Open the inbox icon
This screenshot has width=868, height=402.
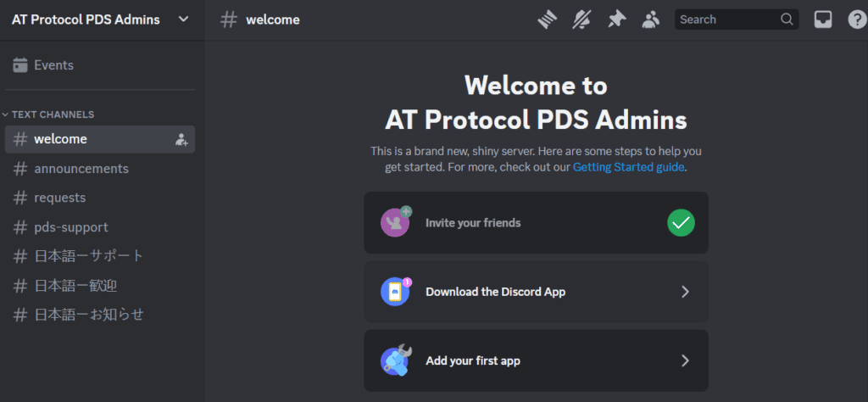822,20
